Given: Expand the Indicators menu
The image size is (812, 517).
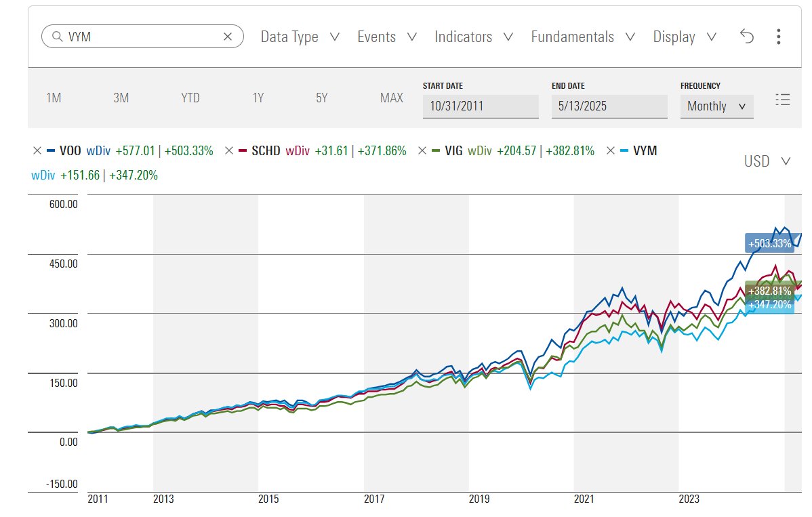Looking at the screenshot, I should click(x=473, y=37).
